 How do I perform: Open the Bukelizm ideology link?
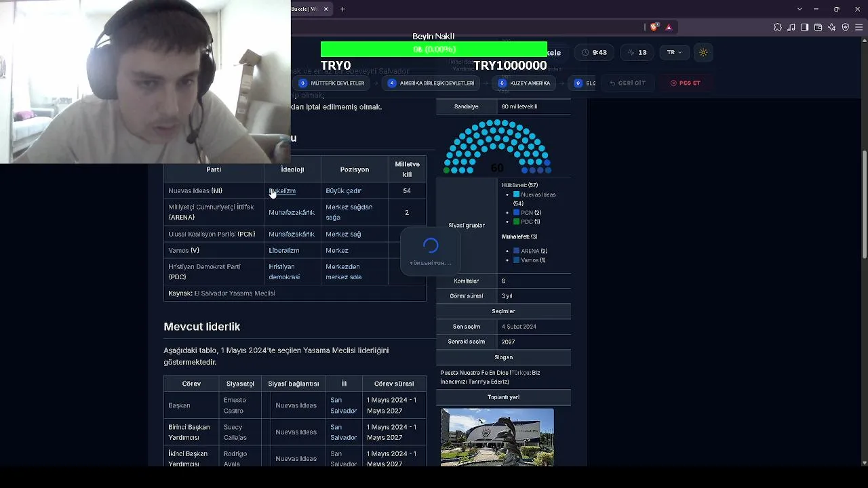pos(282,191)
